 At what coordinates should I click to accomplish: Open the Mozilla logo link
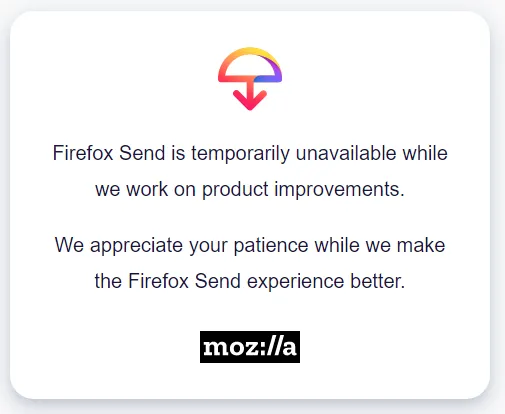click(x=250, y=347)
